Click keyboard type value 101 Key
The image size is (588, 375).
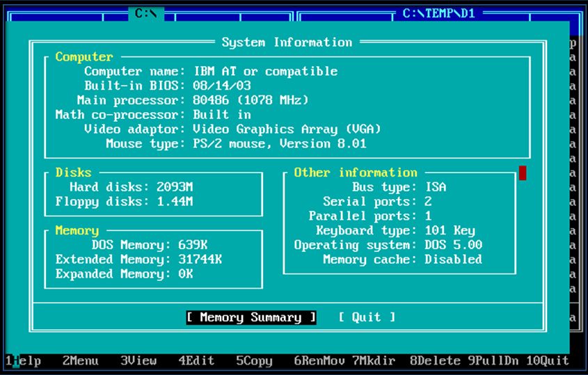pyautogui.click(x=450, y=230)
